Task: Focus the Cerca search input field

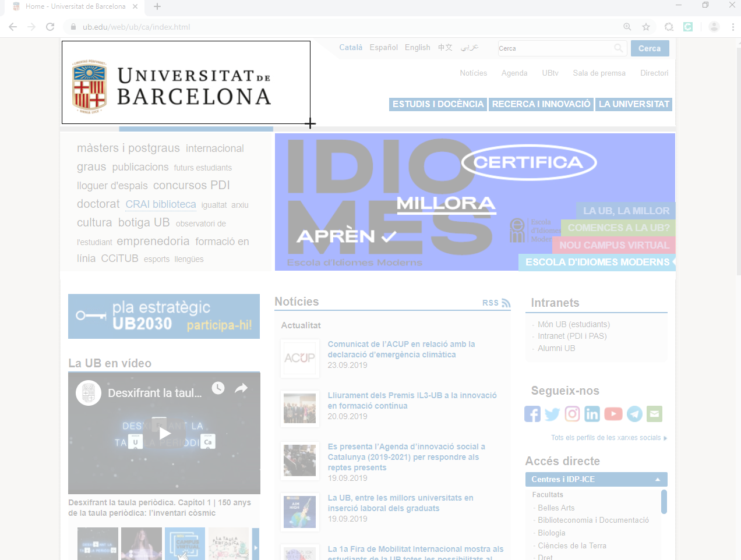Action: [556, 48]
